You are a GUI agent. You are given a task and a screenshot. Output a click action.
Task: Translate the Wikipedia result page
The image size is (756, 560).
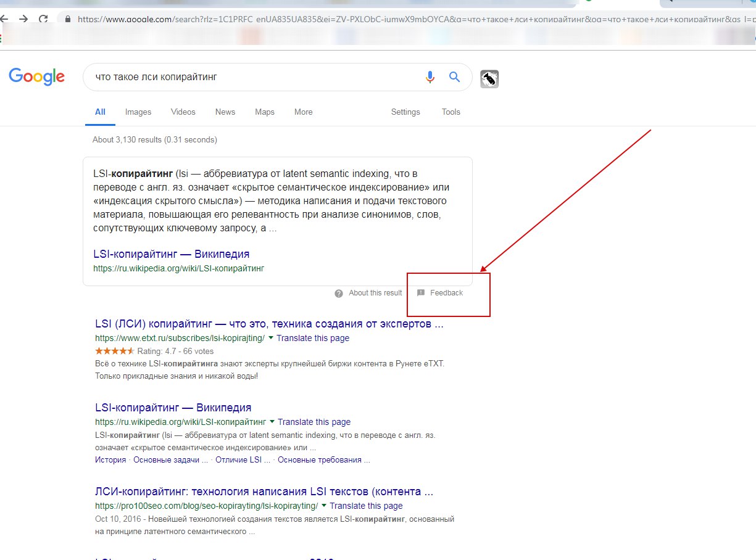pyautogui.click(x=314, y=422)
